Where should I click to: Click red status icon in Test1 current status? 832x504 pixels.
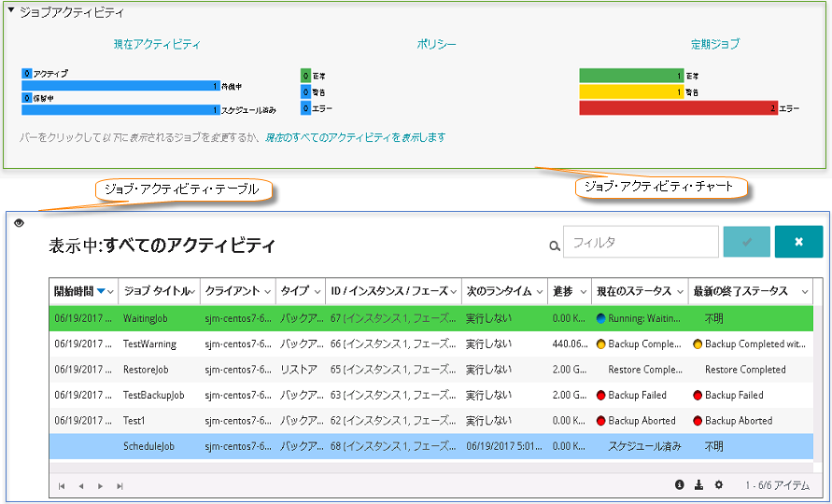(x=600, y=420)
